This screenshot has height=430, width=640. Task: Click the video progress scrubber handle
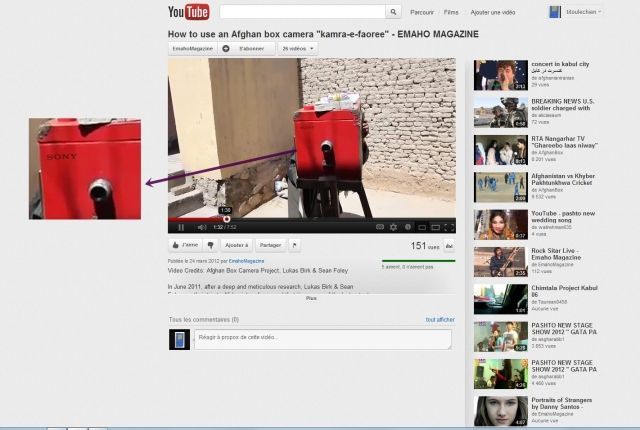point(227,219)
